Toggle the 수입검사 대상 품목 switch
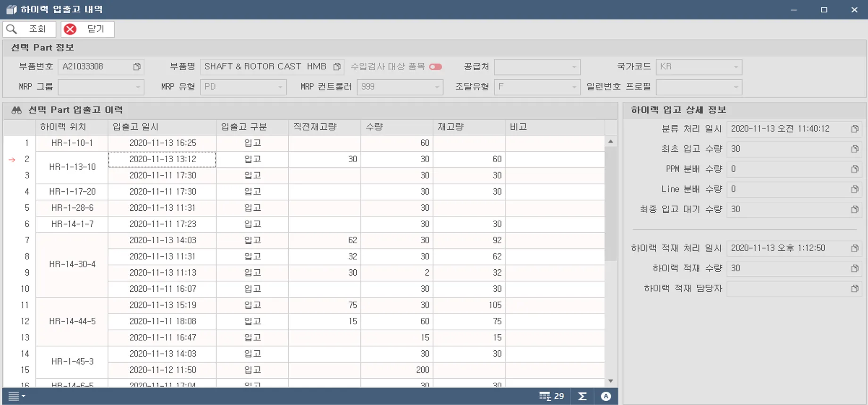The height and width of the screenshot is (405, 868). 435,67
